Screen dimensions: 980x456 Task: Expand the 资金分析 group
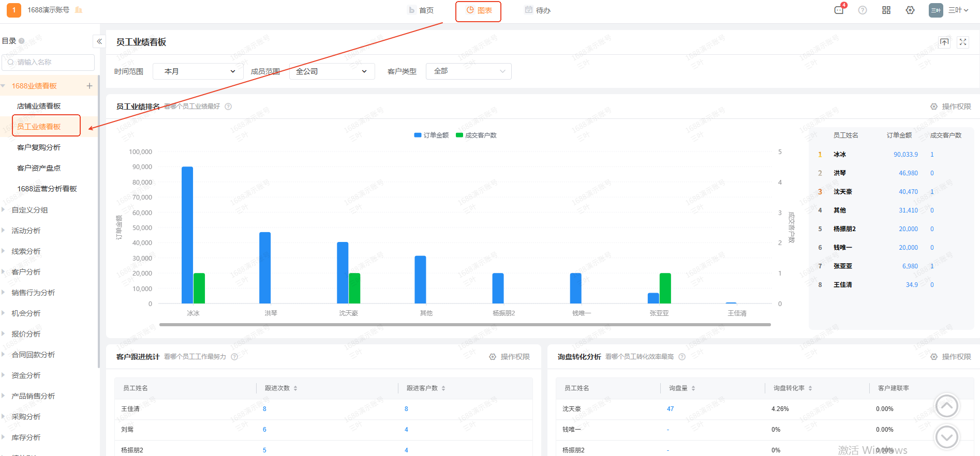coord(3,375)
